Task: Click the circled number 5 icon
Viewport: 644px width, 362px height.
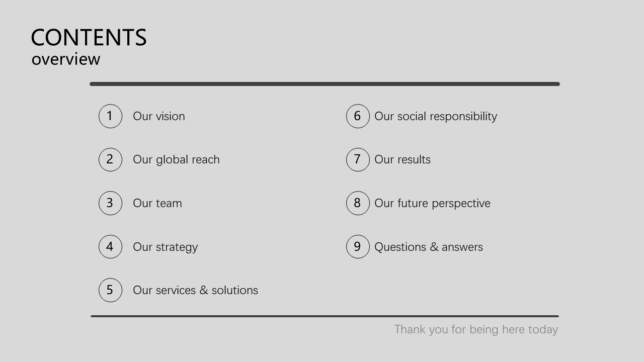Action: (x=110, y=290)
